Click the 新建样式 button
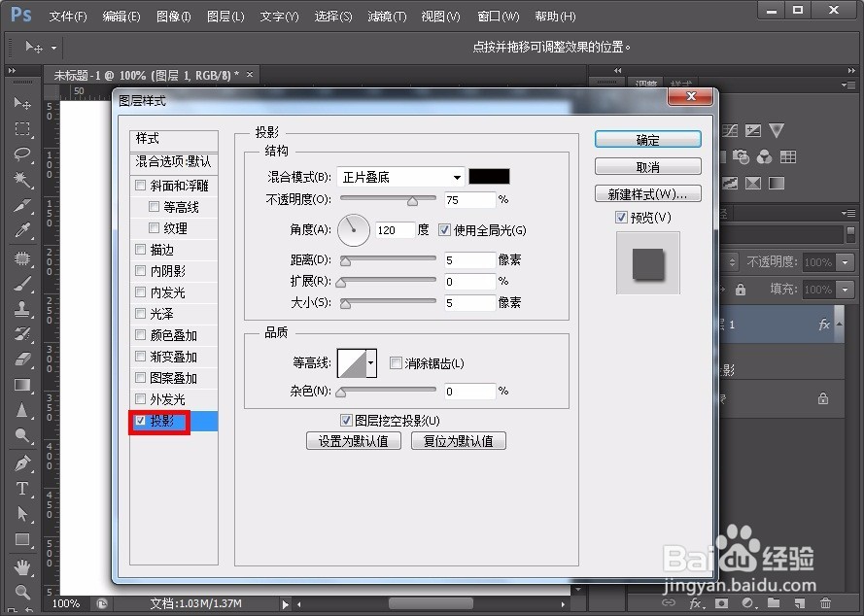864x616 pixels. click(648, 194)
